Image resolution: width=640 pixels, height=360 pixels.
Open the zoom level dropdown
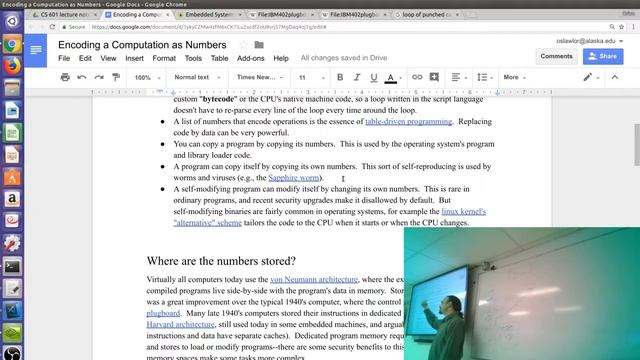coord(147,78)
